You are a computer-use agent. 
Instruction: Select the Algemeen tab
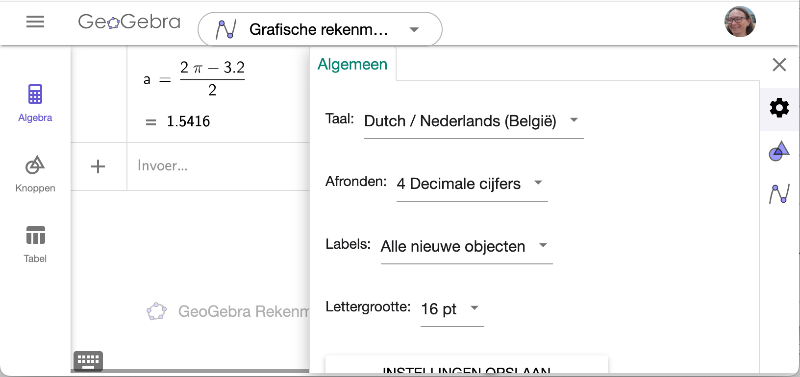click(352, 64)
